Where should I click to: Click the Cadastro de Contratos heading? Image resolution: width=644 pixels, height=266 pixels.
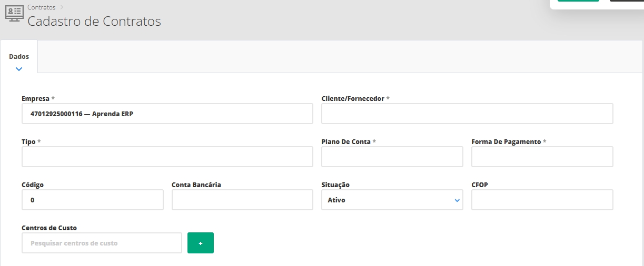(94, 22)
